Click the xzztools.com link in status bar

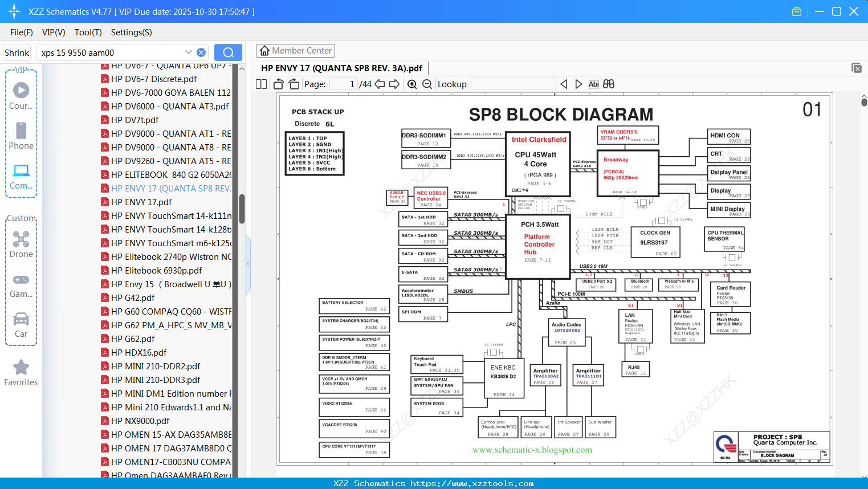[x=472, y=483]
